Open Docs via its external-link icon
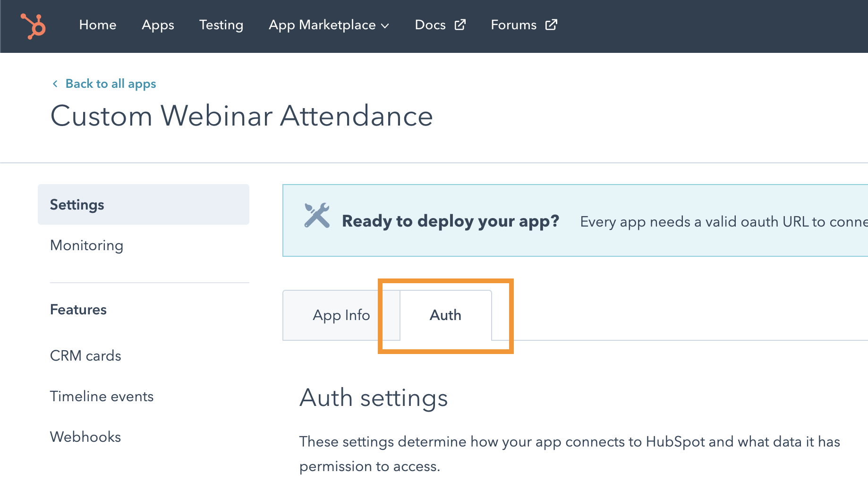The width and height of the screenshot is (868, 489). click(459, 25)
